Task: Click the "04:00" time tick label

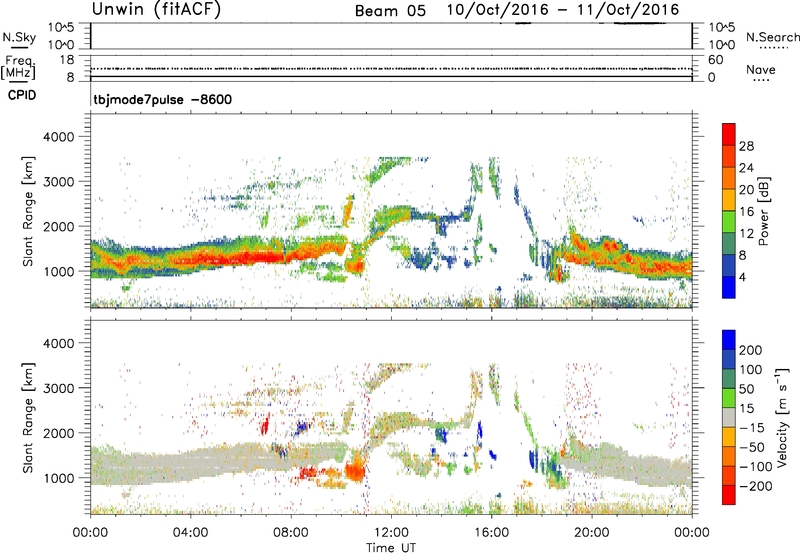Action: (190, 533)
